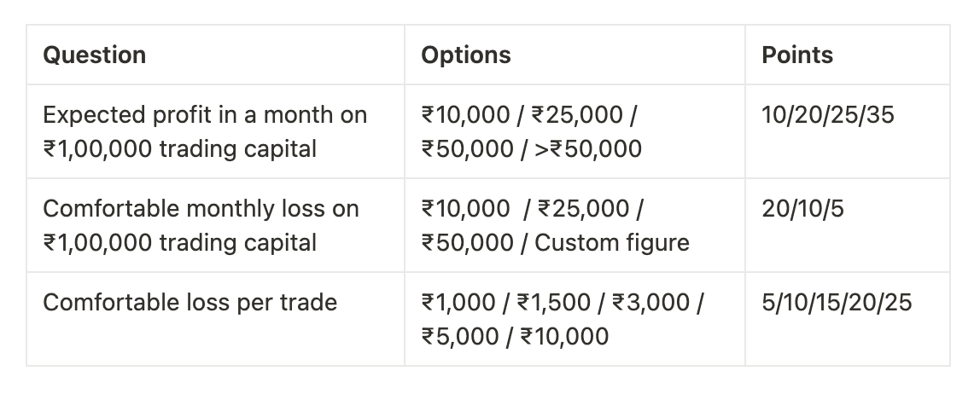Click "₹3,000" in loss per trade options

(657, 302)
